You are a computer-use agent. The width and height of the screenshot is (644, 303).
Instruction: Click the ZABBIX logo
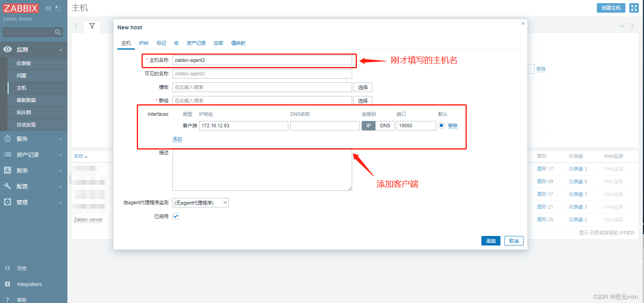[x=21, y=8]
